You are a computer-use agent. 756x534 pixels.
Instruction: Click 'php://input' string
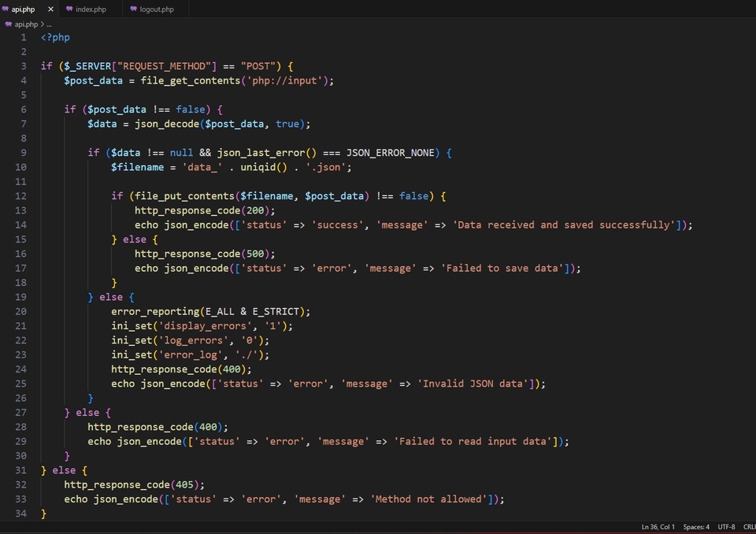[284, 80]
